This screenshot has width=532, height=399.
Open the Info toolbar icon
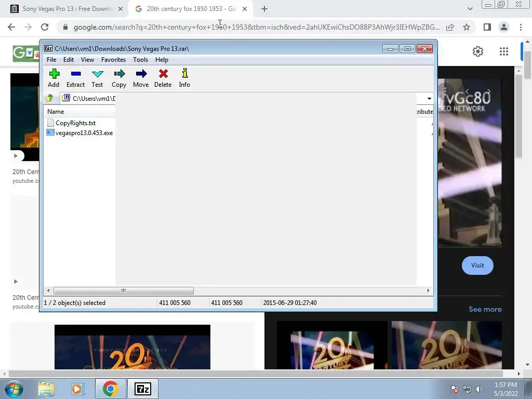coord(184,78)
